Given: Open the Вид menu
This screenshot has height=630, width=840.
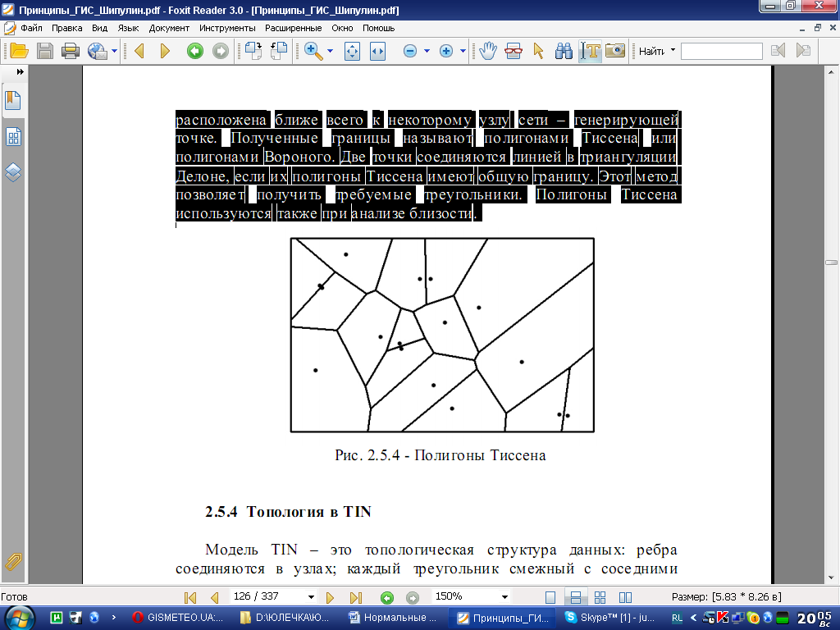Looking at the screenshot, I should (x=99, y=28).
